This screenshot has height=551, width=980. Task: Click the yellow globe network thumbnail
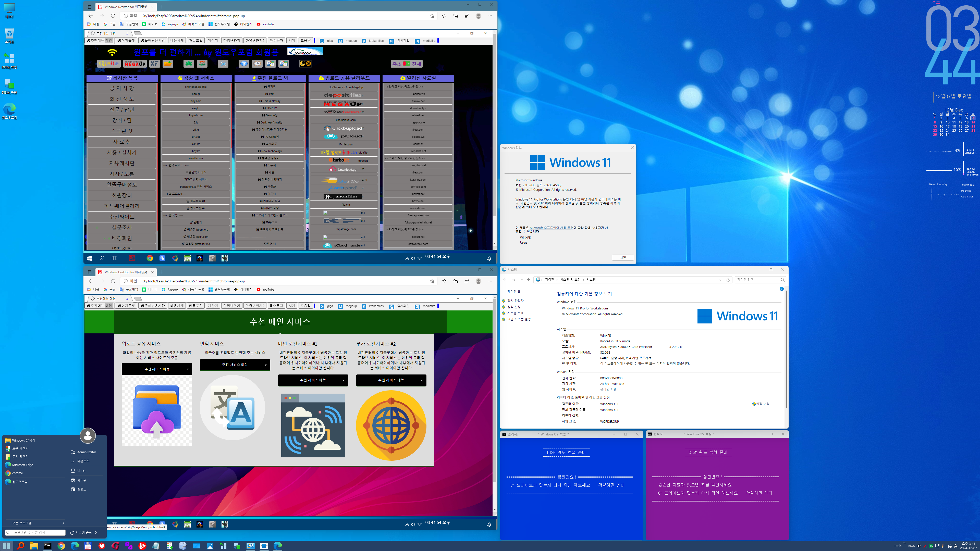391,425
